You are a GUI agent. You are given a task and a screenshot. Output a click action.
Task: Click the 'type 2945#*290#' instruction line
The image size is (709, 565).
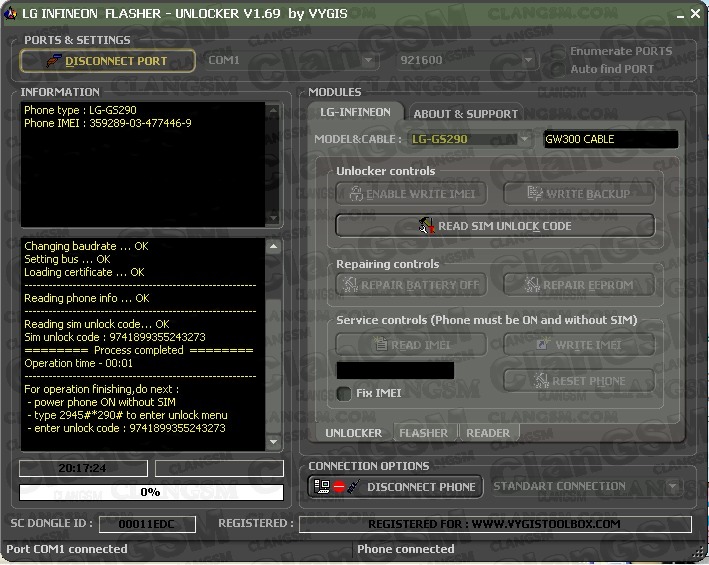[x=128, y=415]
